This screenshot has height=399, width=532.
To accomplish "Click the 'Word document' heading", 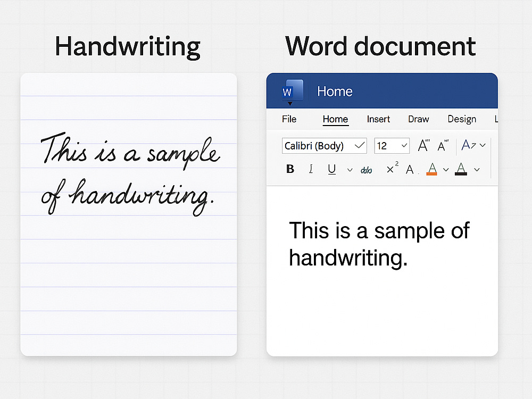I will (380, 46).
